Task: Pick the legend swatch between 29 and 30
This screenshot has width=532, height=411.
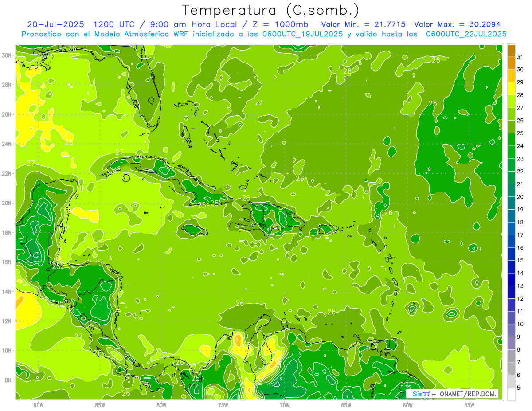Action: tap(511, 76)
